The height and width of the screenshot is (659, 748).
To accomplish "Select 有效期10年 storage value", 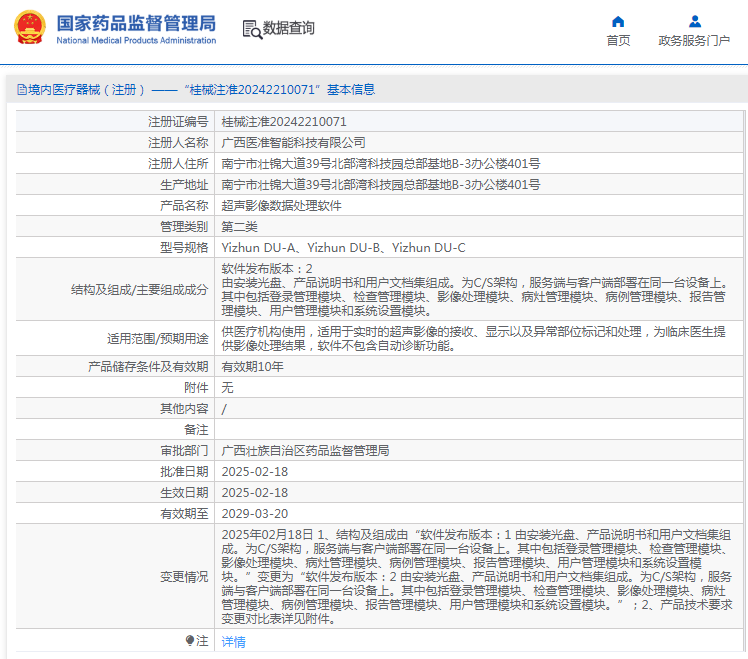I will (252, 366).
